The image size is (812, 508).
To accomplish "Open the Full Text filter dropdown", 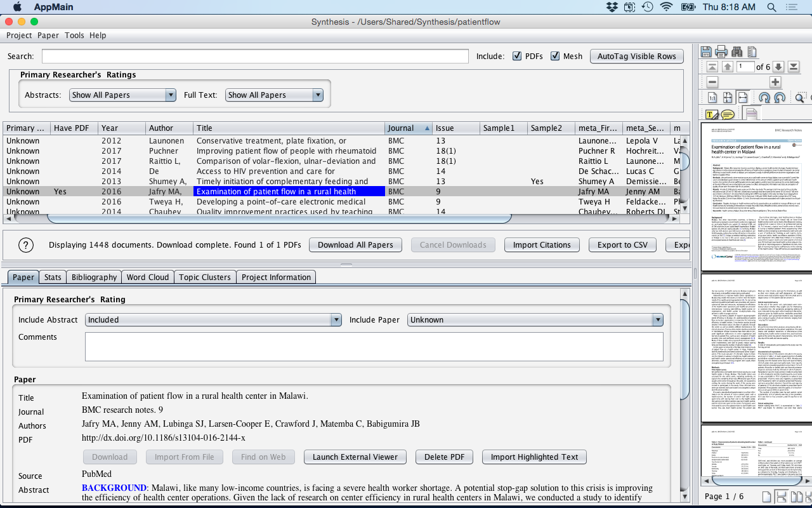I will click(x=274, y=95).
